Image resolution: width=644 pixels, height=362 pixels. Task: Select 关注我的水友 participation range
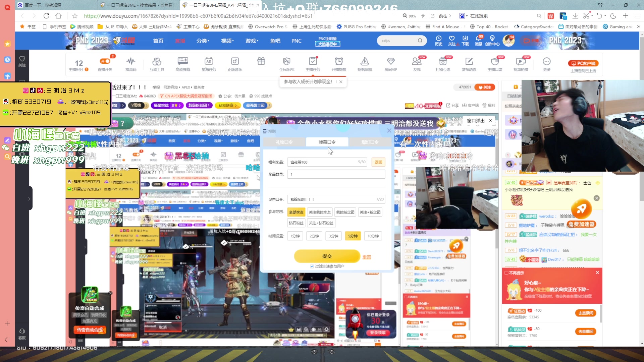coord(320,212)
